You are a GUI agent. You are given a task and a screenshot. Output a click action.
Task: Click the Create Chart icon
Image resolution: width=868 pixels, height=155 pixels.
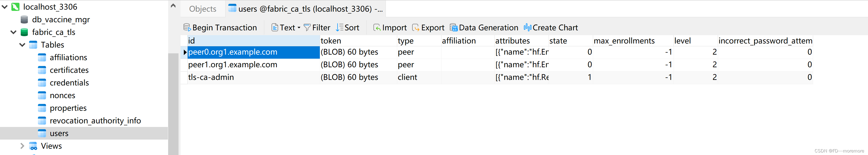[527, 27]
